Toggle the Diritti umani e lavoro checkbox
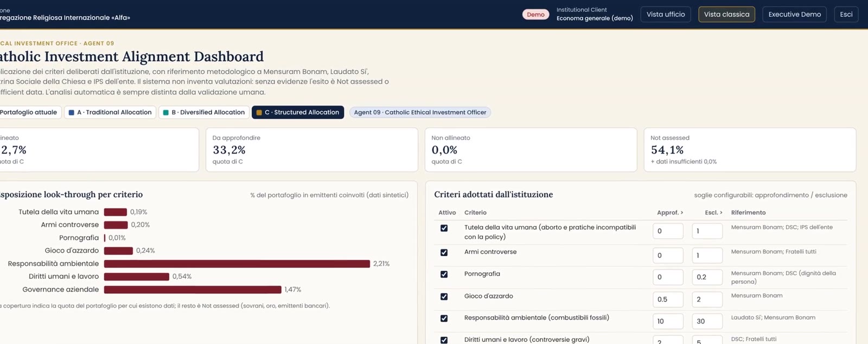Viewport: 868px width, 344px height. (x=444, y=340)
